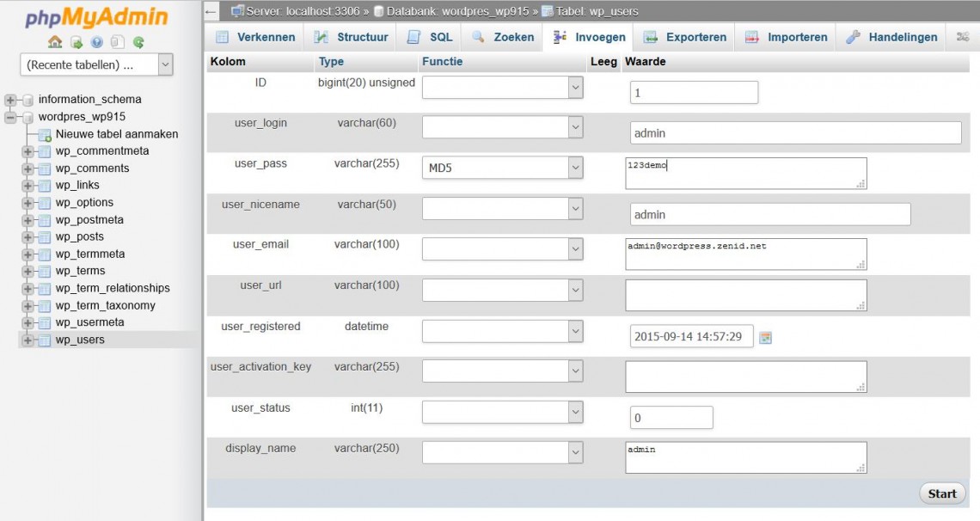Click the collapse arrow icon at top bar
980x521 pixels.
click(x=211, y=11)
